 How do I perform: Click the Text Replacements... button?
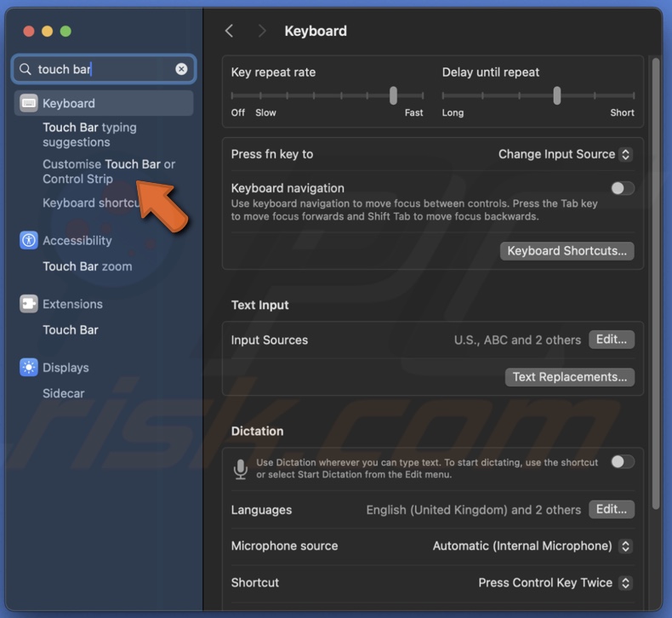(569, 377)
